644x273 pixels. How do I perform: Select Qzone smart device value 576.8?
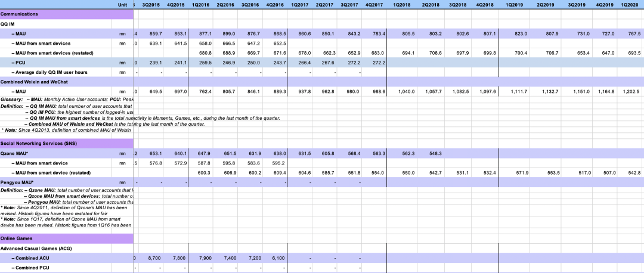coord(155,163)
